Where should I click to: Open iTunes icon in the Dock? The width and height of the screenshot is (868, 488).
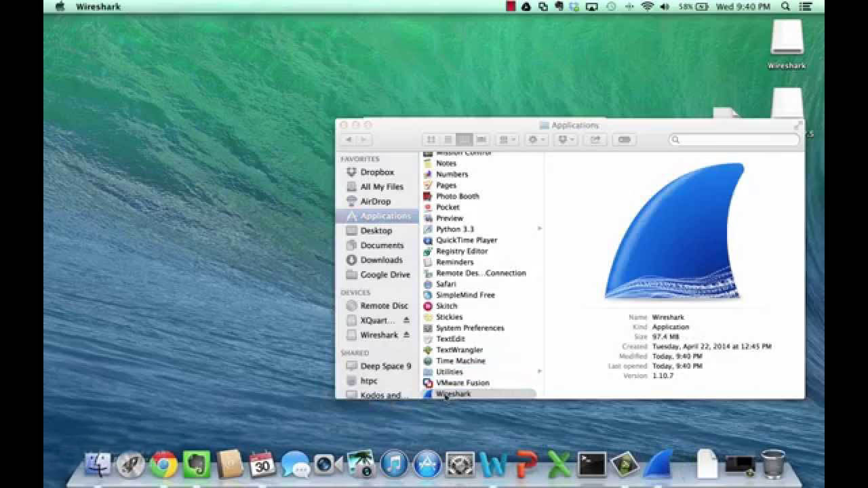coord(394,465)
